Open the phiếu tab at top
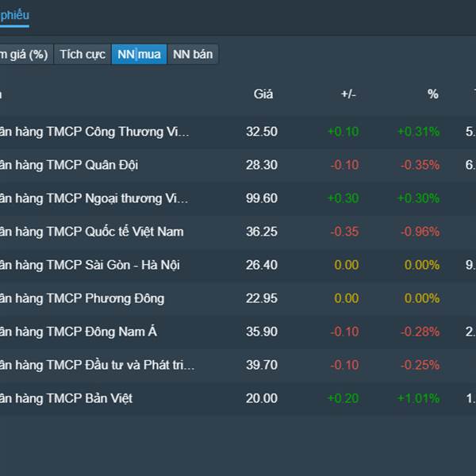 click(x=14, y=15)
